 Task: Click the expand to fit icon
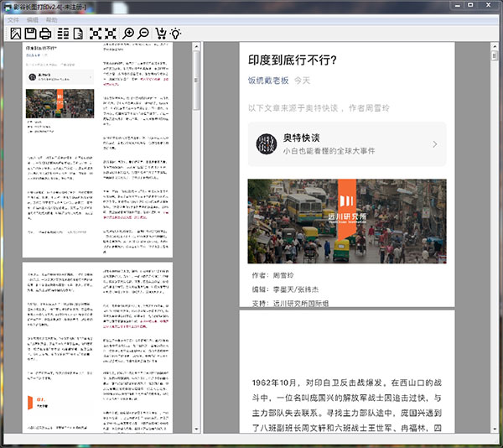95,34
